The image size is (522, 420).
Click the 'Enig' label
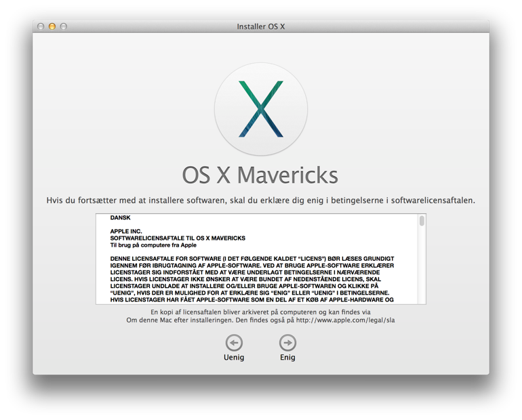(x=287, y=358)
